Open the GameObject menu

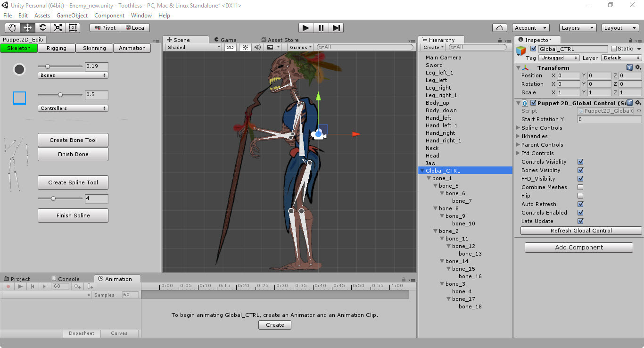coord(72,16)
